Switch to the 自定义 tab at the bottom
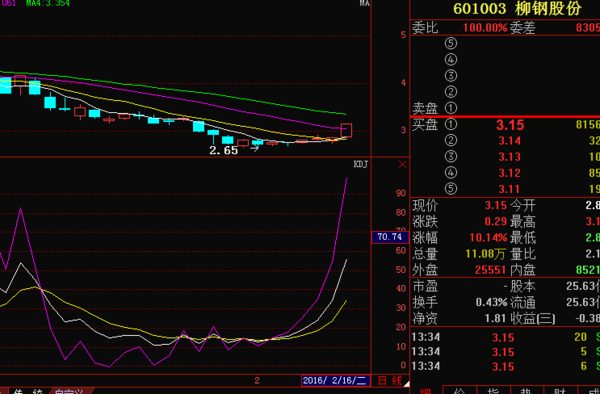This screenshot has width=600, height=394. tap(70, 392)
